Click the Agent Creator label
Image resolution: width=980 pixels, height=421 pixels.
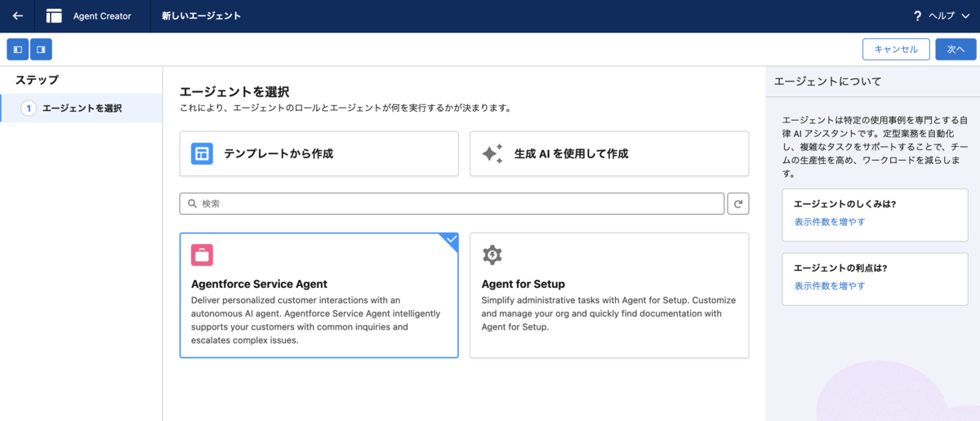pos(102,16)
